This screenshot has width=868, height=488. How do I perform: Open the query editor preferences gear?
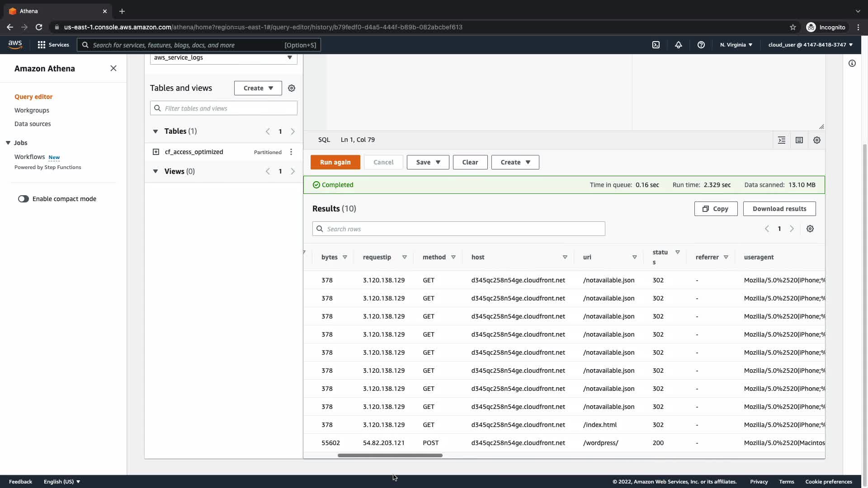click(x=817, y=140)
